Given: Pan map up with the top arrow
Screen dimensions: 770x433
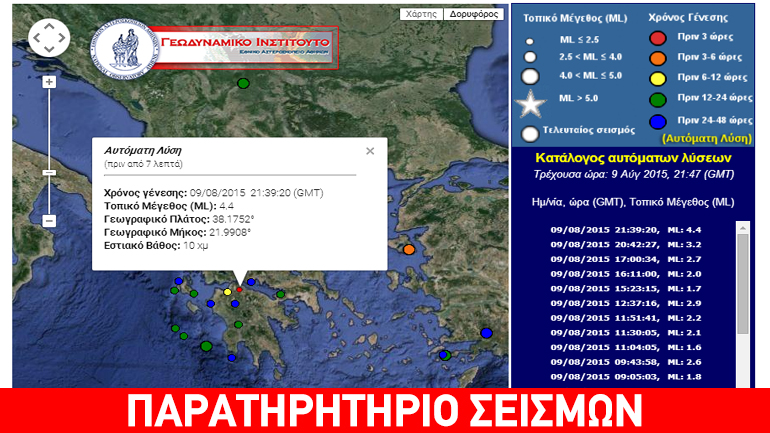Looking at the screenshot, I should tap(49, 27).
